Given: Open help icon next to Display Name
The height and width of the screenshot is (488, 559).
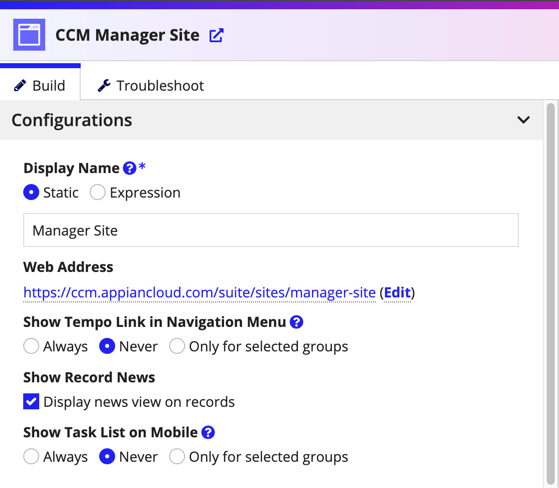Looking at the screenshot, I should point(129,168).
